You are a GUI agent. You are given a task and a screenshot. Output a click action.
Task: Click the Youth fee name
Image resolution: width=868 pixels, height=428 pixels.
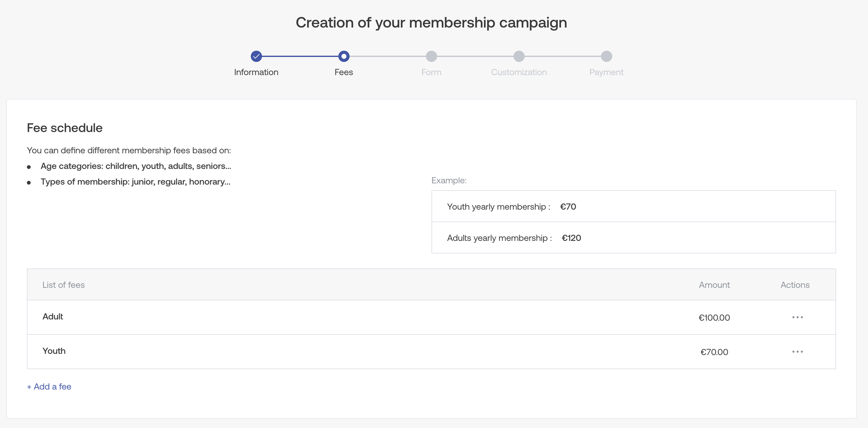(x=54, y=351)
